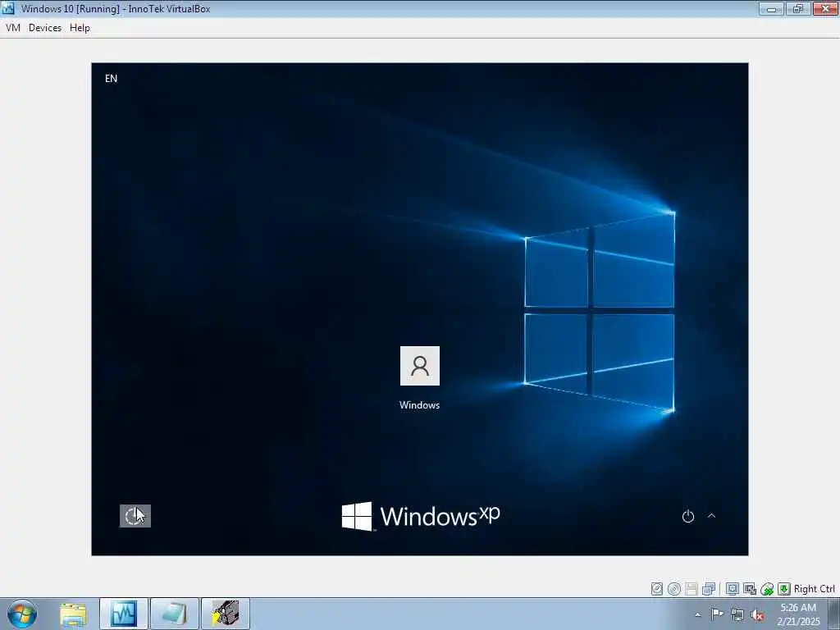Open the Devices menu
840x630 pixels.
pos(45,28)
